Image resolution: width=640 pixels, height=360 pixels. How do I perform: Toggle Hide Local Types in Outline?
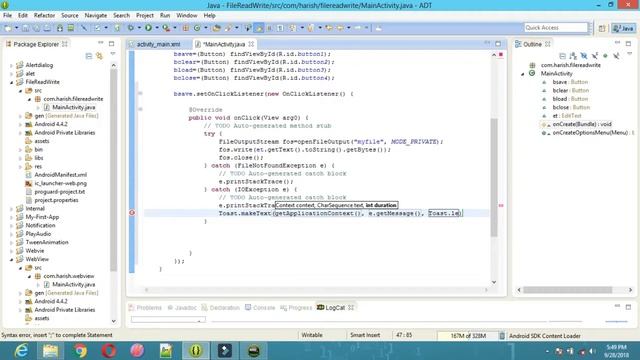[x=616, y=56]
